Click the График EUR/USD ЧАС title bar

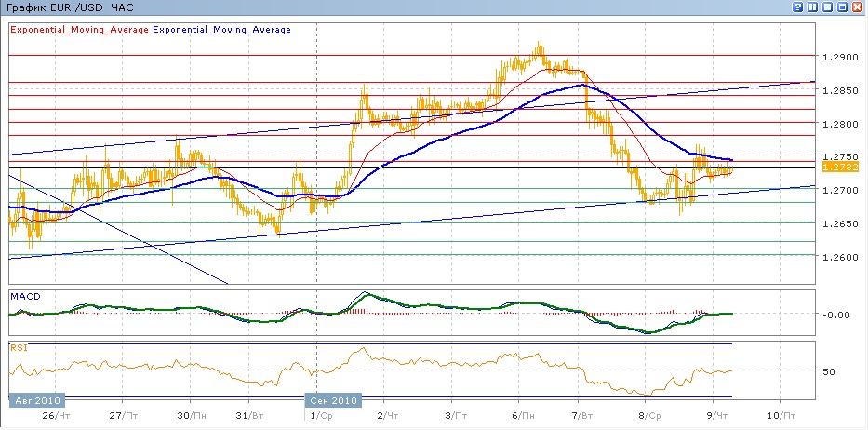[71, 8]
